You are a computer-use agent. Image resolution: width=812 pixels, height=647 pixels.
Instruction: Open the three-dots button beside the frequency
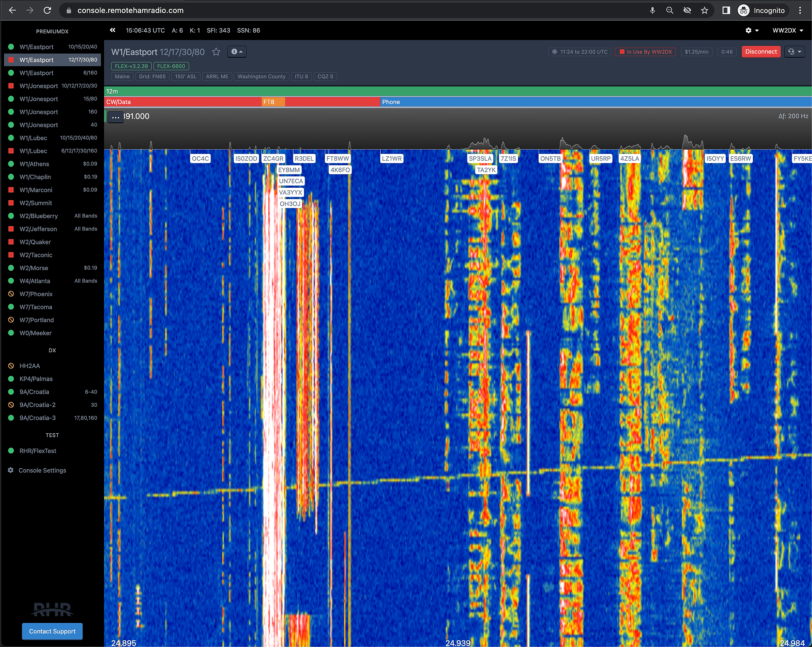point(116,117)
